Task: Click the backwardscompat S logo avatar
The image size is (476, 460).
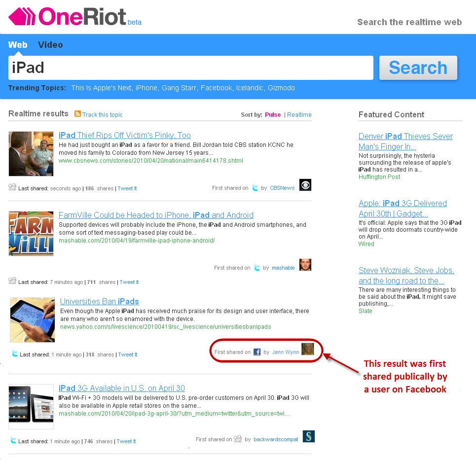Action: click(309, 436)
